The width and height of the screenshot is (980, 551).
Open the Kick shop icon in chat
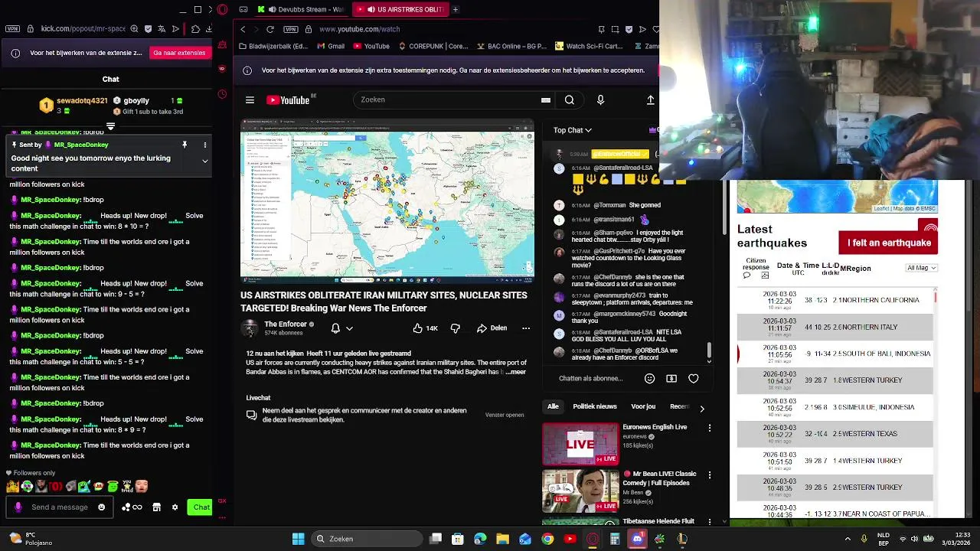click(156, 507)
